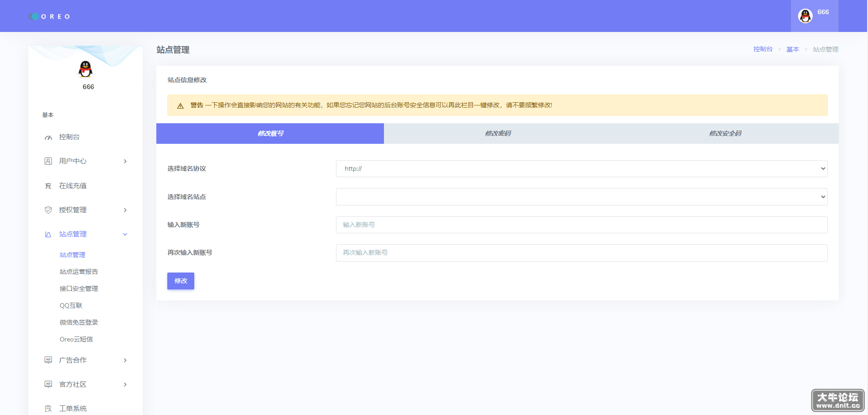Switch to the 修改密码 tab
This screenshot has width=868, height=415.
498,133
